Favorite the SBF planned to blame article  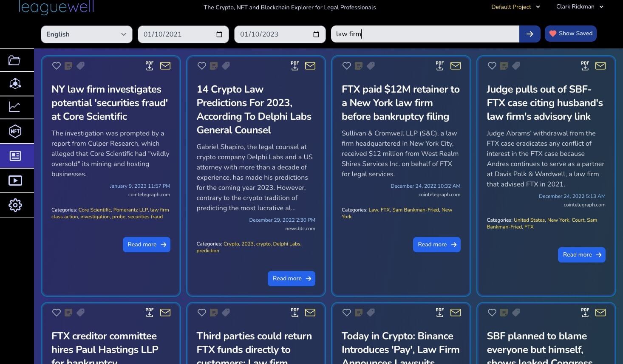click(492, 313)
